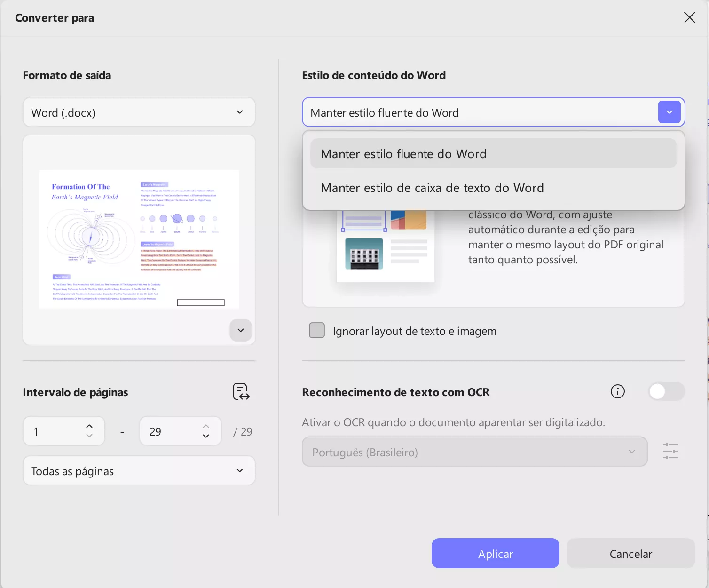709x588 pixels.
Task: Click the Cancelar button
Action: tap(630, 554)
